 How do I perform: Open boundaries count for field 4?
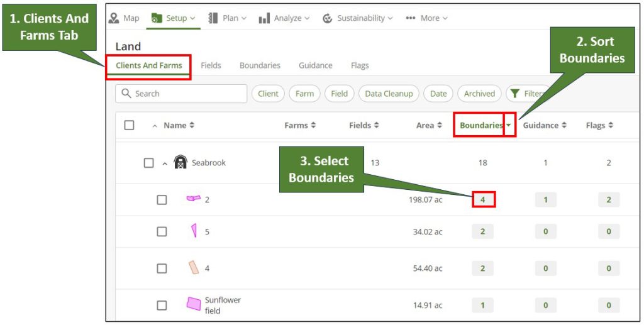[x=483, y=268]
